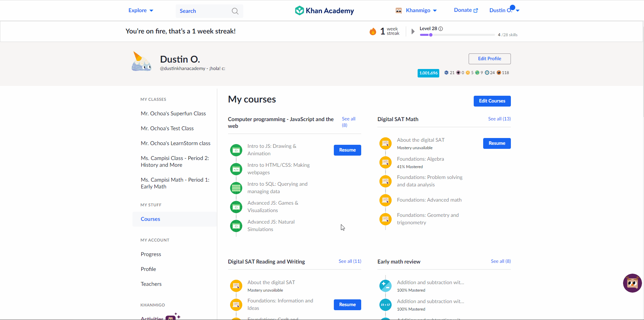Open Mr. Ochoa's Test Class
The height and width of the screenshot is (320, 644).
pos(167,129)
